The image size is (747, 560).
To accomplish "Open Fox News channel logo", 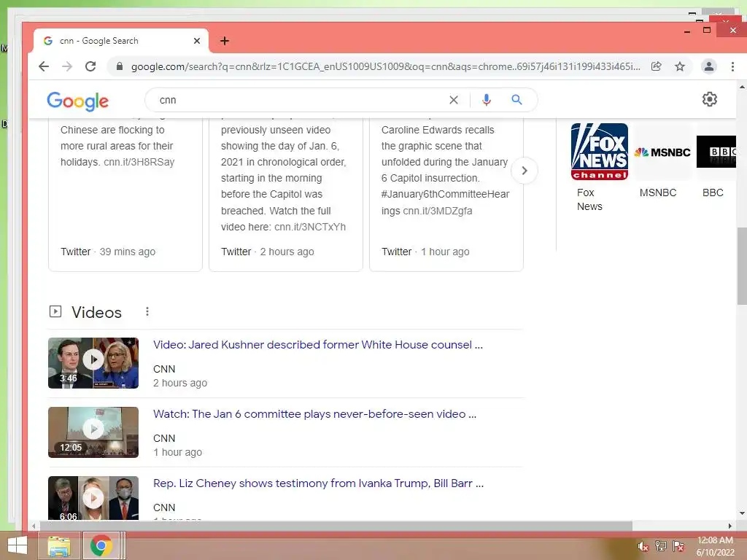I will click(600, 152).
